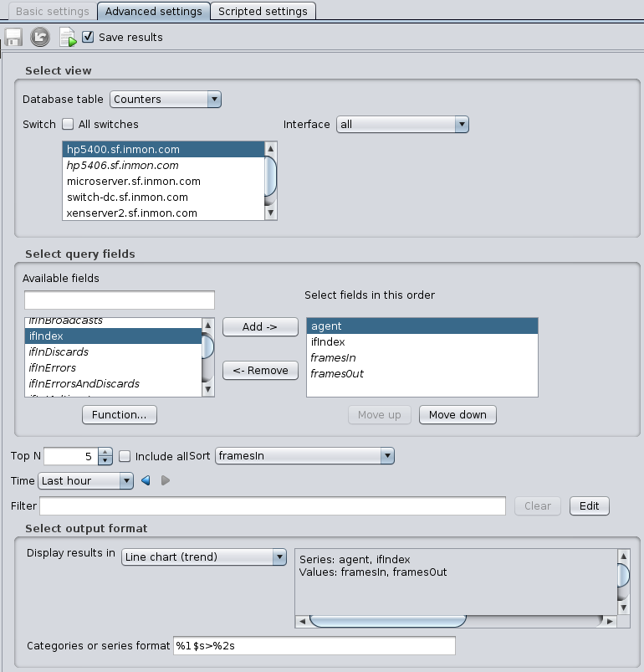
Task: Run the query with the document play icon
Action: tap(68, 38)
